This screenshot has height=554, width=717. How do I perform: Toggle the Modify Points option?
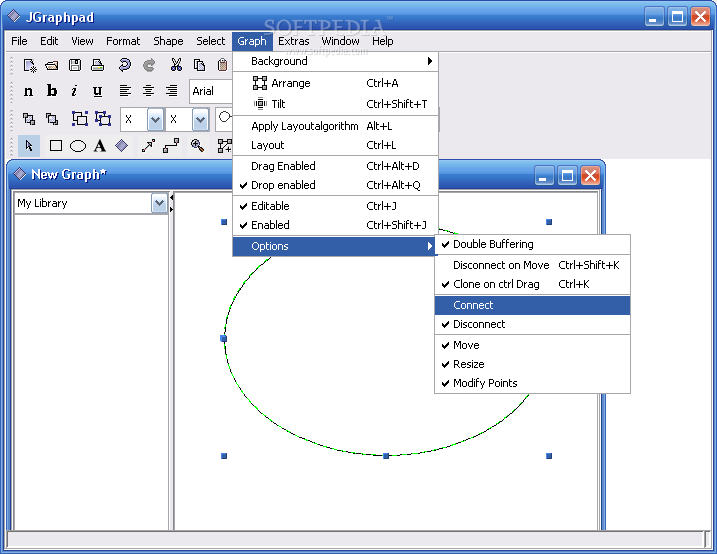pos(532,384)
